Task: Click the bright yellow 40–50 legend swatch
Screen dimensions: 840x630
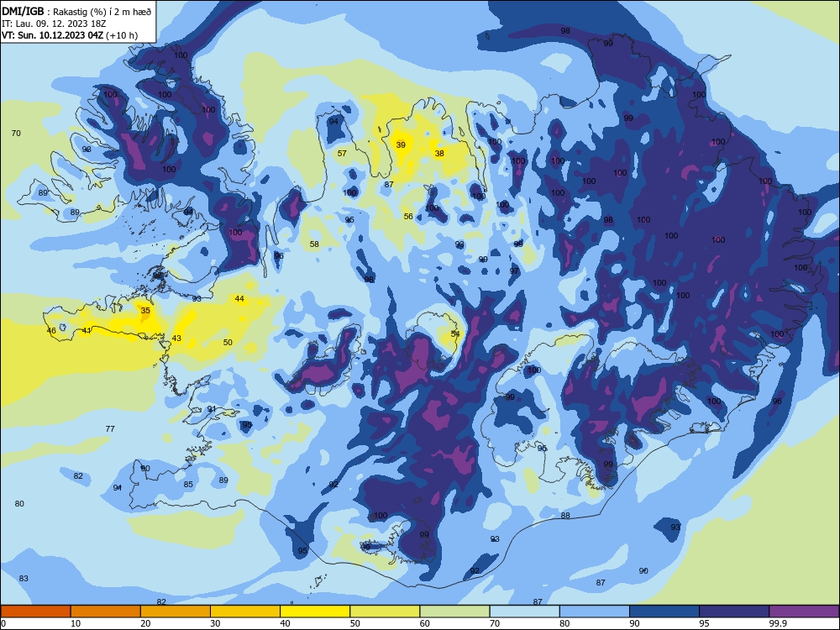Action: [x=315, y=612]
